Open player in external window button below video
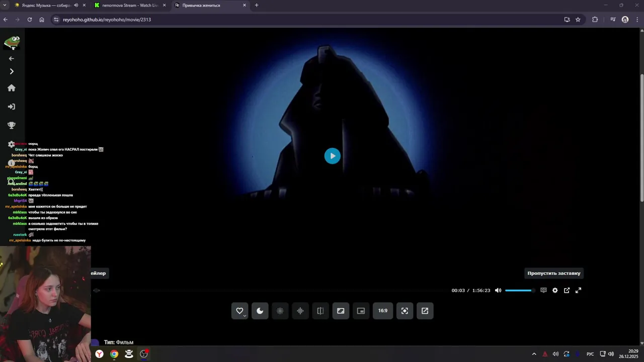Image resolution: width=644 pixels, height=362 pixels. [425, 311]
